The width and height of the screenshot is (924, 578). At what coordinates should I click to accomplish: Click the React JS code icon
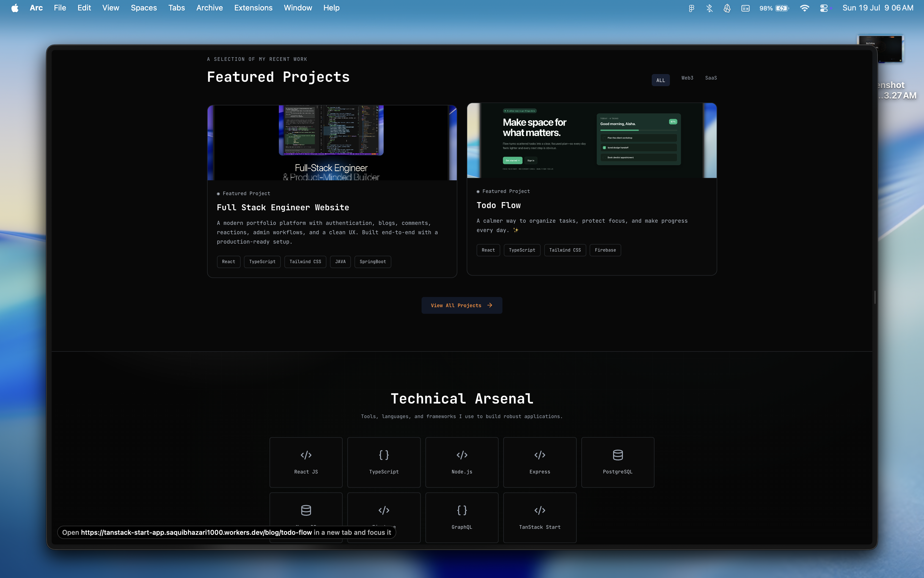click(x=306, y=455)
